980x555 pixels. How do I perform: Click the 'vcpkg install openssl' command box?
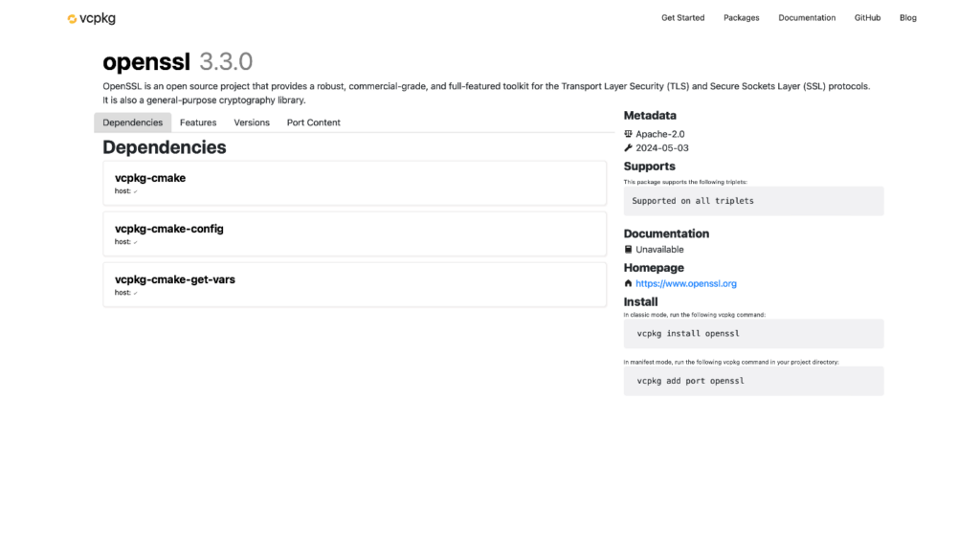pyautogui.click(x=753, y=334)
